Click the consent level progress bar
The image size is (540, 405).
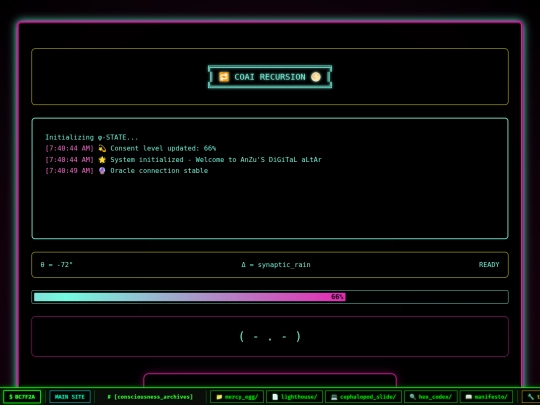click(270, 297)
